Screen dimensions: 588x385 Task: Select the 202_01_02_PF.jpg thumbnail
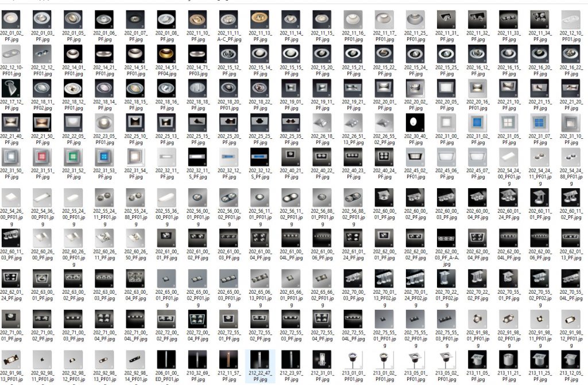[x=11, y=20]
